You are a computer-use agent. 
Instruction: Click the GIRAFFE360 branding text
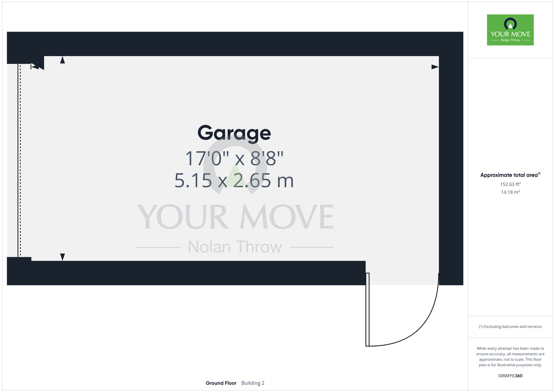(510, 376)
